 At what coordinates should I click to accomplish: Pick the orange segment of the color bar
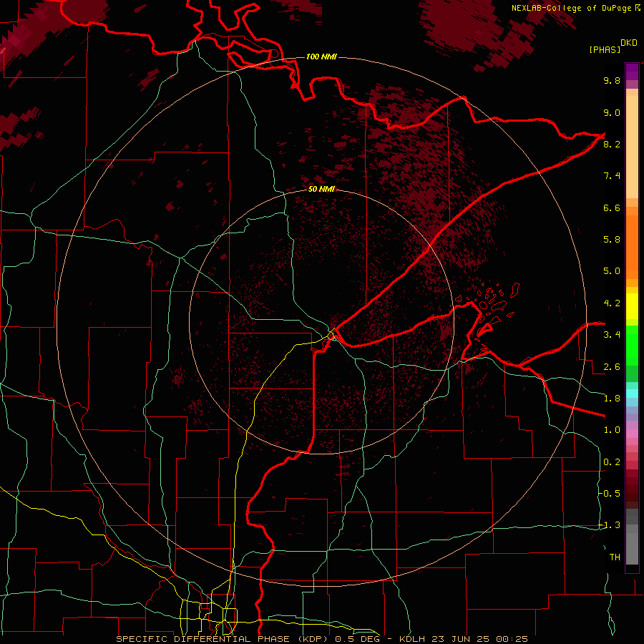pyautogui.click(x=632, y=246)
